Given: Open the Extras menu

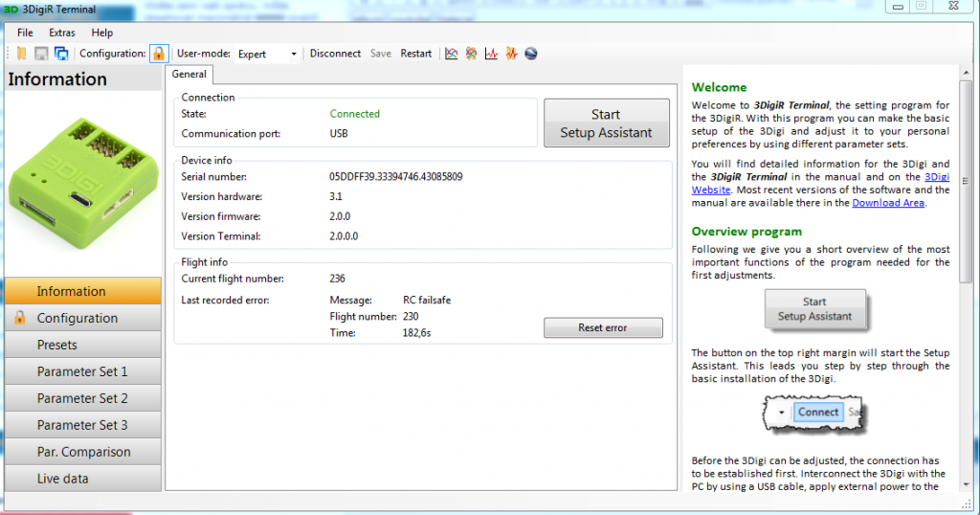Looking at the screenshot, I should pos(62,33).
